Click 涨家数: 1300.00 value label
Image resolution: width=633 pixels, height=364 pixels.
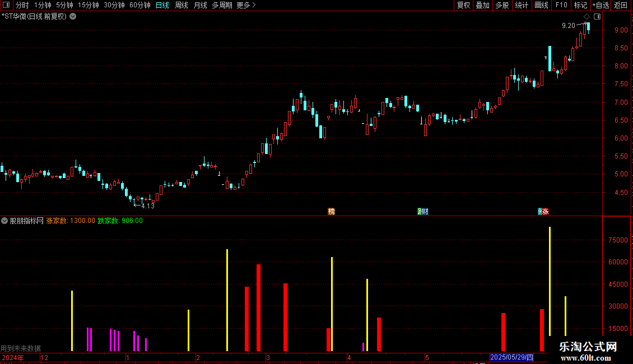(x=71, y=221)
